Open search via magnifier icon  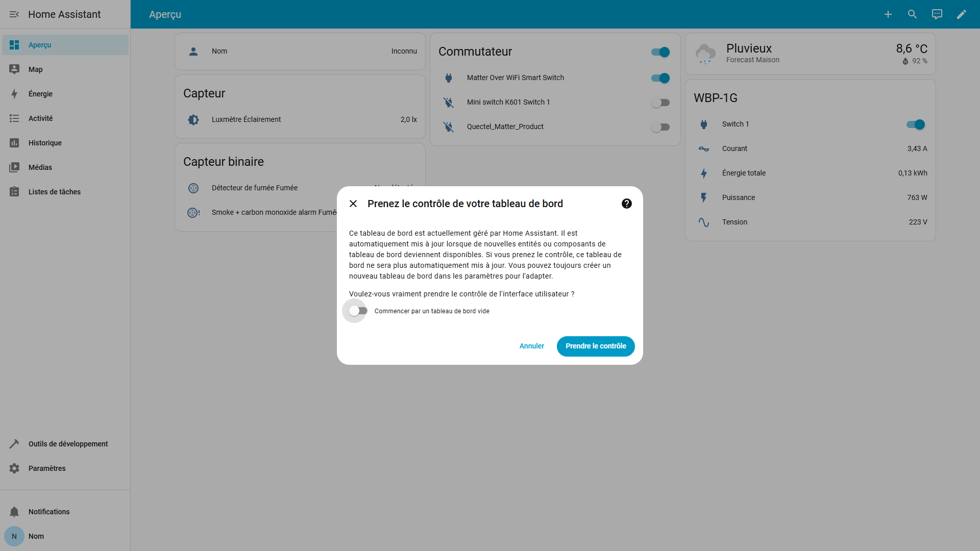[912, 14]
